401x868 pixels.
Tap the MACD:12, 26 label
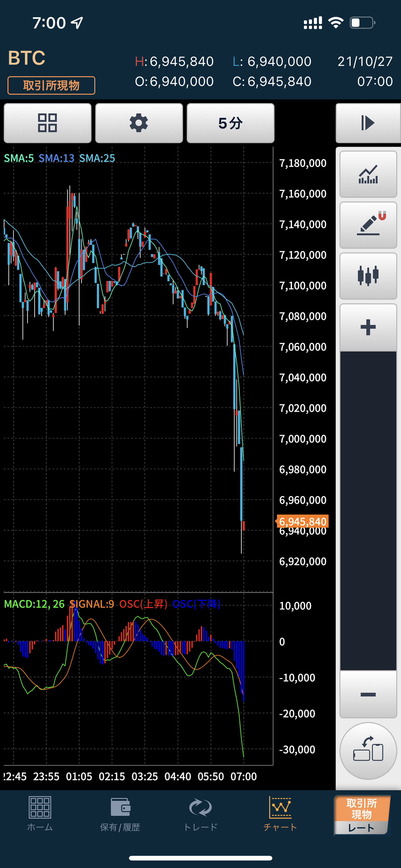point(34,604)
